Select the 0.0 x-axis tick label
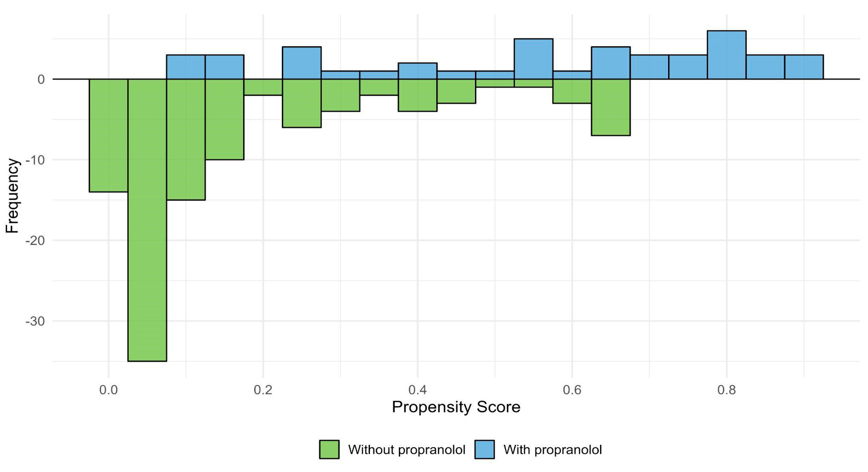Screen dimensions: 868x472 click(x=109, y=390)
